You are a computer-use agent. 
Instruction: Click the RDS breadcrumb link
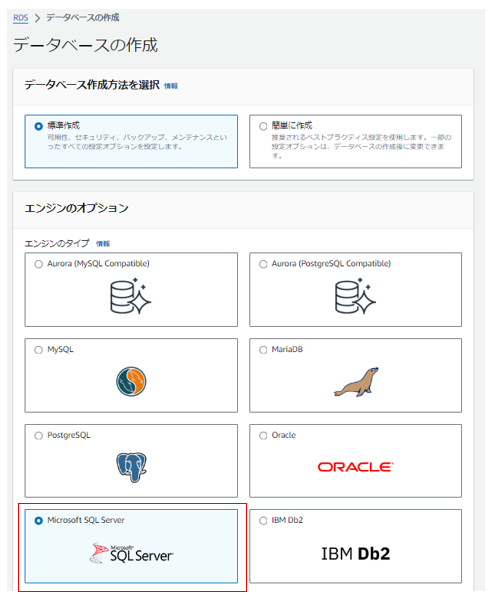pyautogui.click(x=21, y=18)
